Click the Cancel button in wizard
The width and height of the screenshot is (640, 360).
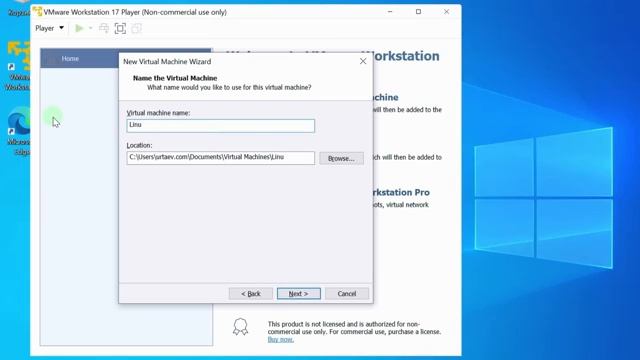(x=347, y=293)
